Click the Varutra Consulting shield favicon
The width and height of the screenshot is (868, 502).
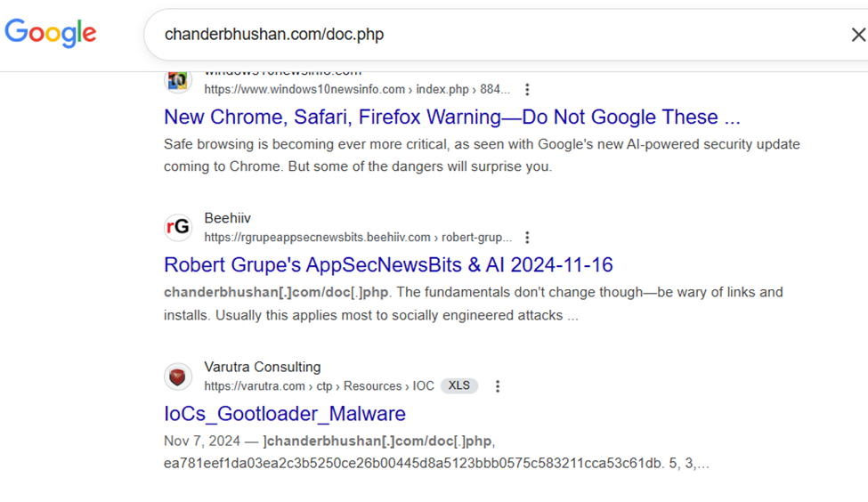click(178, 376)
